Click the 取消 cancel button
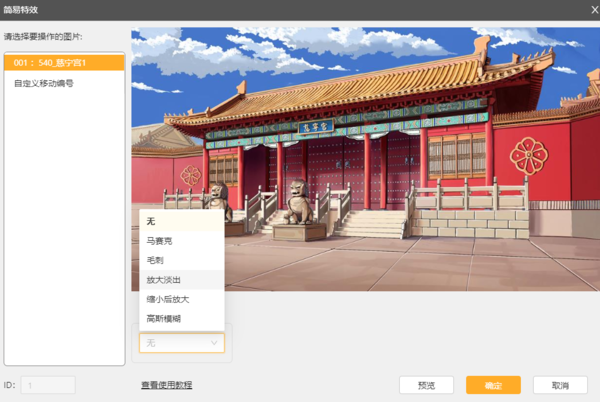This screenshot has width=600, height=402. tap(560, 385)
